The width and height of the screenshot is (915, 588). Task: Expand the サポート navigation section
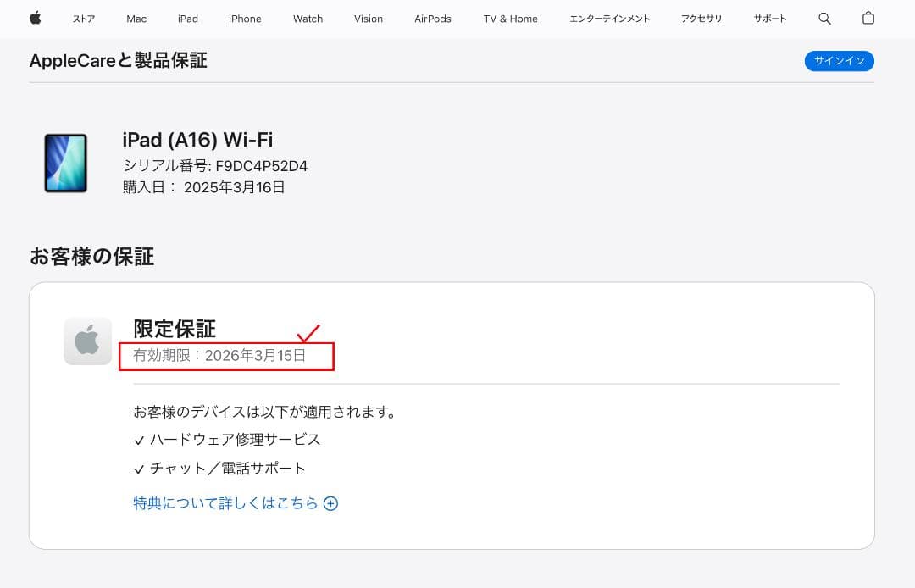[x=769, y=19]
